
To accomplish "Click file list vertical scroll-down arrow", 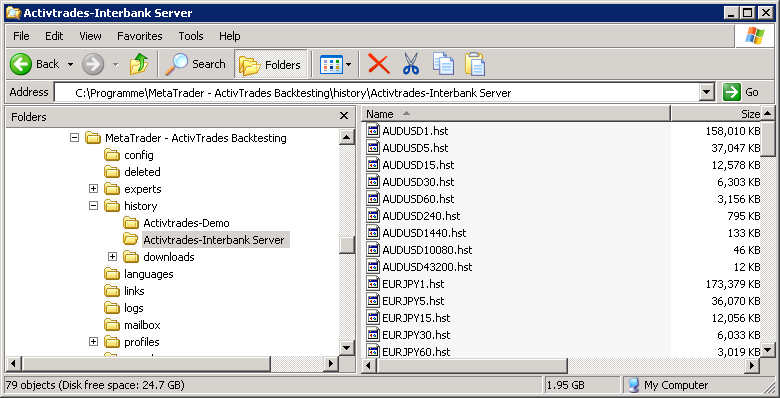I will tap(768, 349).
